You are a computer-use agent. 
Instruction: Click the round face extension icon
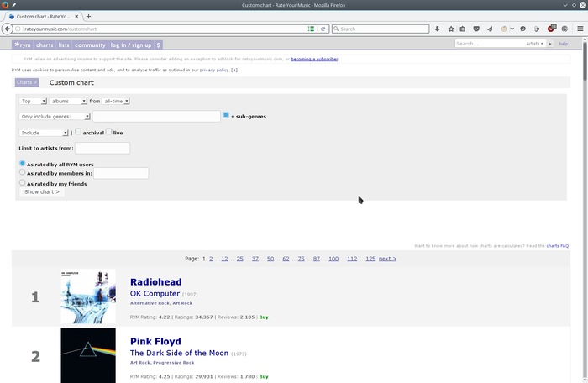504,29
